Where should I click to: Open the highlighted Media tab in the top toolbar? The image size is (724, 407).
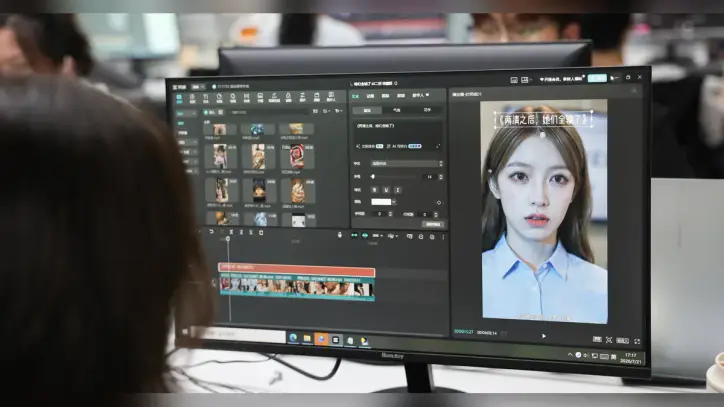pos(179,98)
